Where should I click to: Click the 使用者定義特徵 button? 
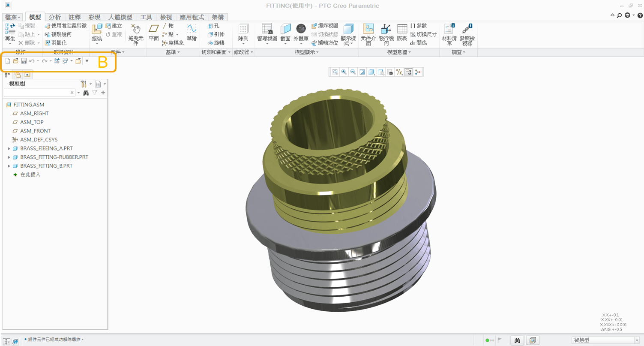[66, 26]
